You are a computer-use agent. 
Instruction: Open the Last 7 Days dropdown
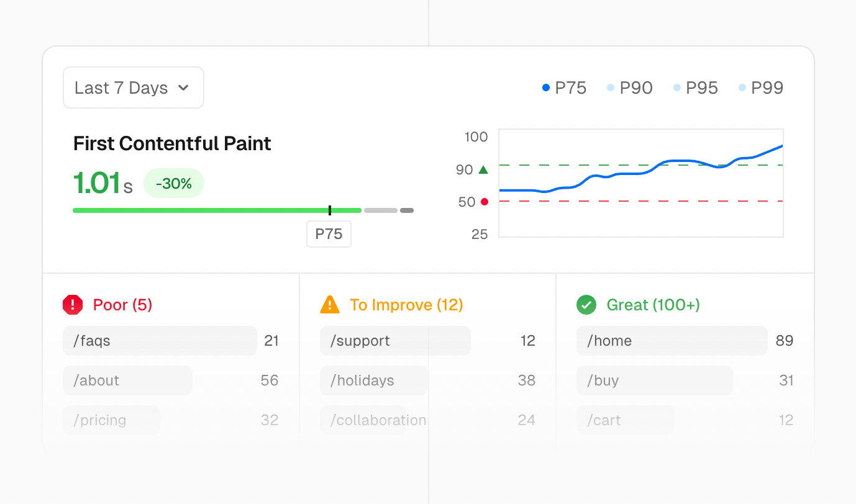[132, 88]
